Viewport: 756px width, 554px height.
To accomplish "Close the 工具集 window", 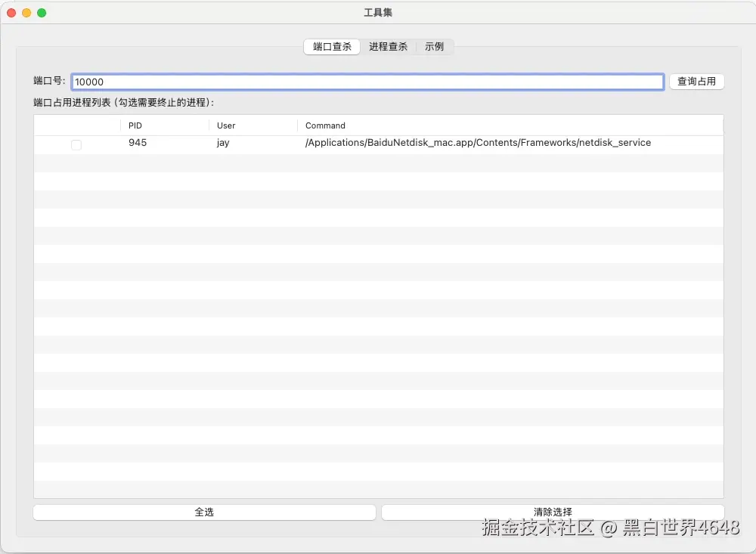I will 11,12.
